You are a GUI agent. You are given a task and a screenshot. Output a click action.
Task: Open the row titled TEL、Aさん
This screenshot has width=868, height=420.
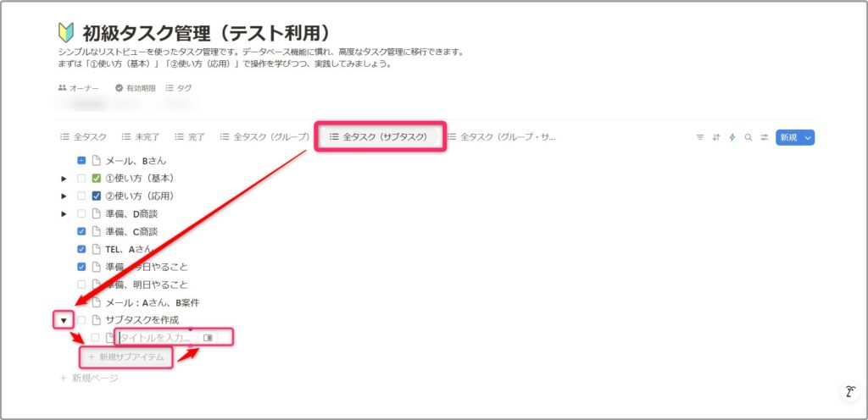(128, 249)
